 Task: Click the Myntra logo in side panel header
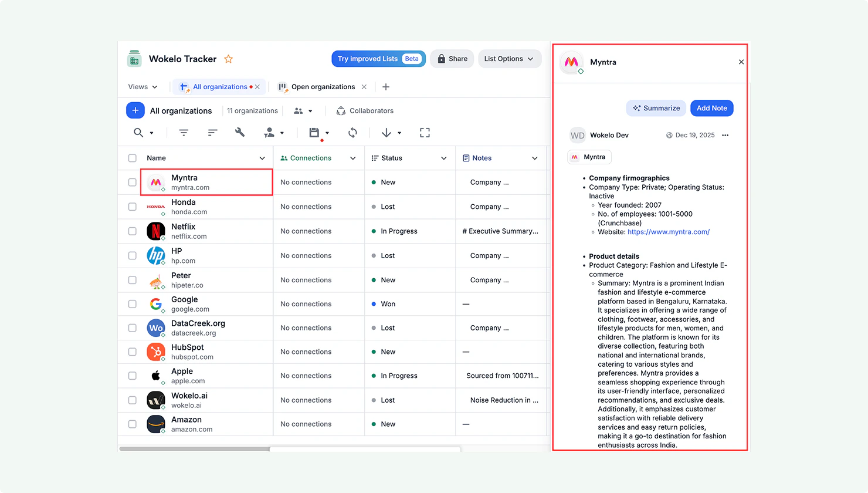click(571, 62)
